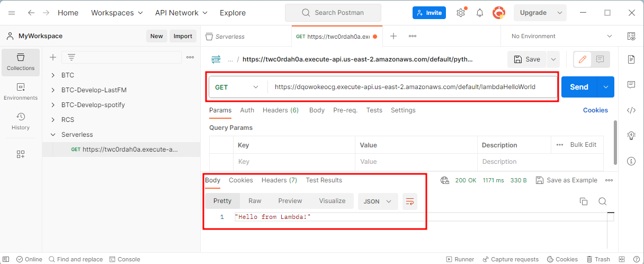
Task: Click the Import button
Action: (183, 36)
